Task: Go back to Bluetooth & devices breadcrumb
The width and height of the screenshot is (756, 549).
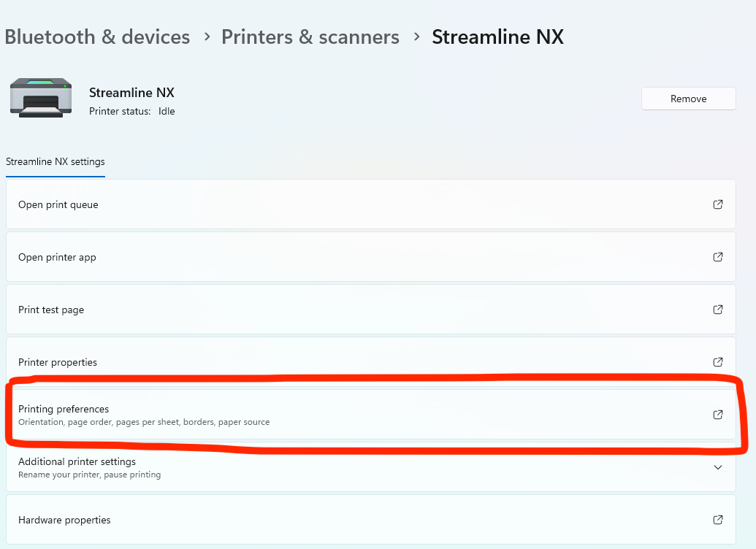Action: [97, 37]
